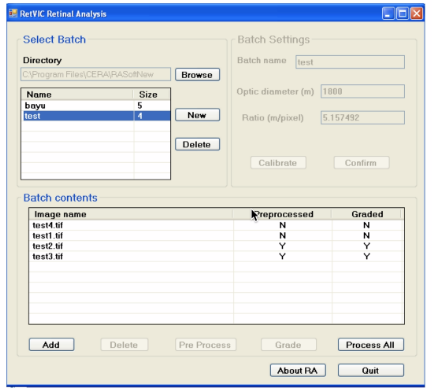Maximize the RetVIC Retinal Analysis window
The width and height of the screenshot is (432, 390).
[402, 14]
